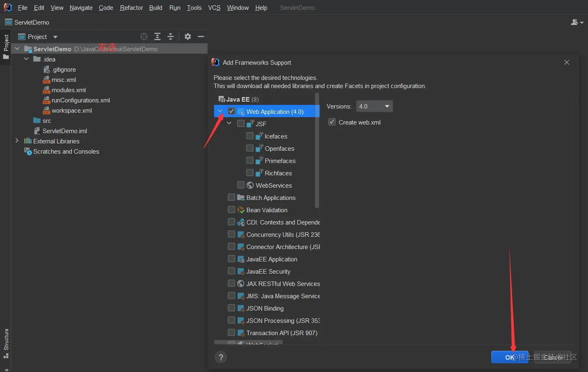Image resolution: width=588 pixels, height=372 pixels.
Task: Open the Build menu
Action: (156, 8)
